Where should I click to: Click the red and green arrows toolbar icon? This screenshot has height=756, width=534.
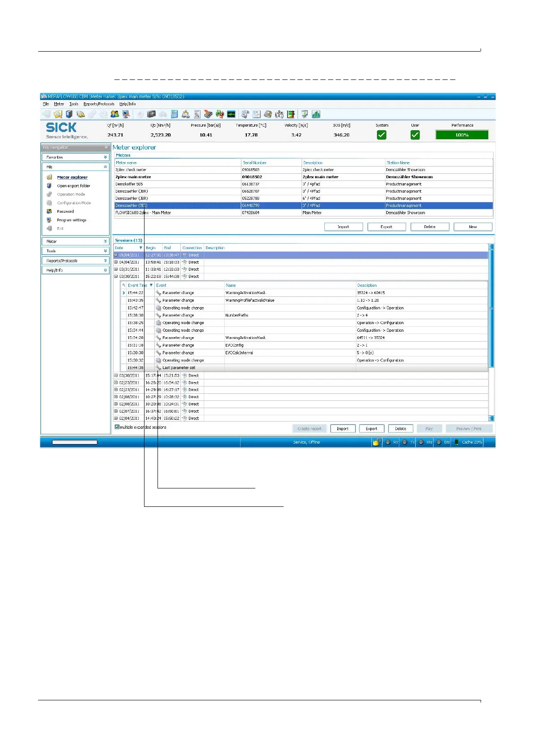220,114
